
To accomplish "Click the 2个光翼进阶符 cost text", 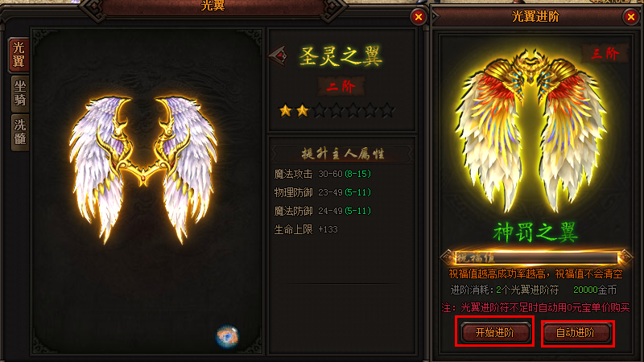I will tap(527, 290).
